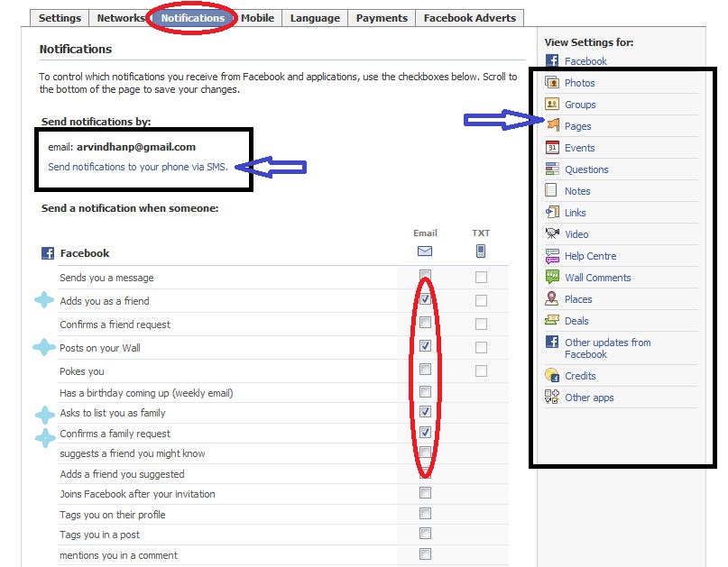The height and width of the screenshot is (567, 728).
Task: Click the Pages flag icon
Action: [552, 125]
